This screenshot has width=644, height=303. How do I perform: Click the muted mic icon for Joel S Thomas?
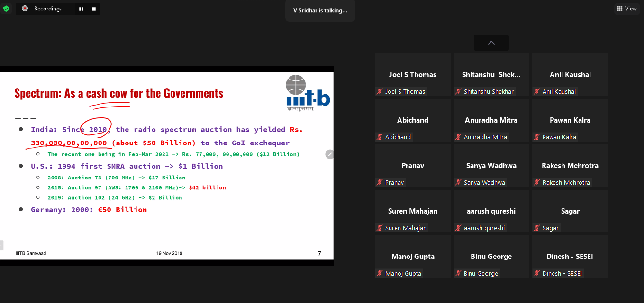pyautogui.click(x=380, y=91)
